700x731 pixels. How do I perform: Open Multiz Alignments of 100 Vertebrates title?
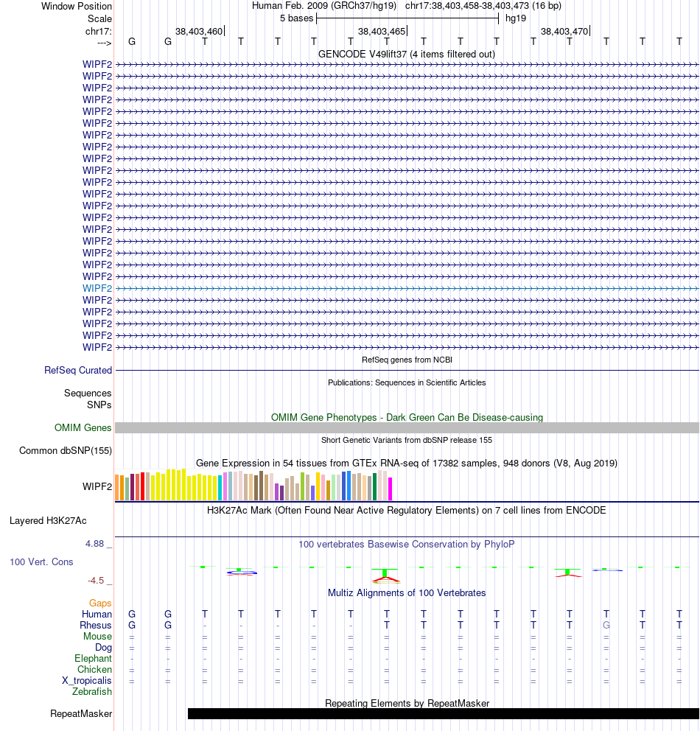click(407, 593)
